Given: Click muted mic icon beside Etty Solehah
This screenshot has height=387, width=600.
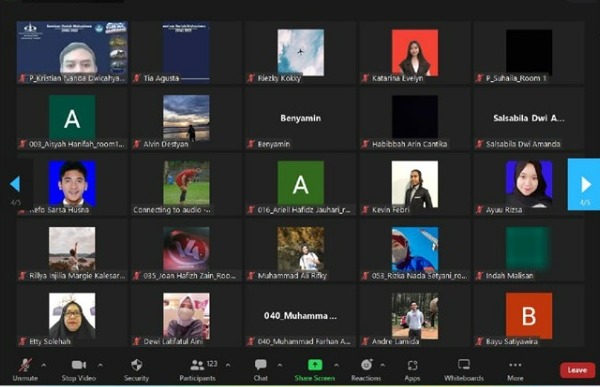Looking at the screenshot, I should pos(23,341).
